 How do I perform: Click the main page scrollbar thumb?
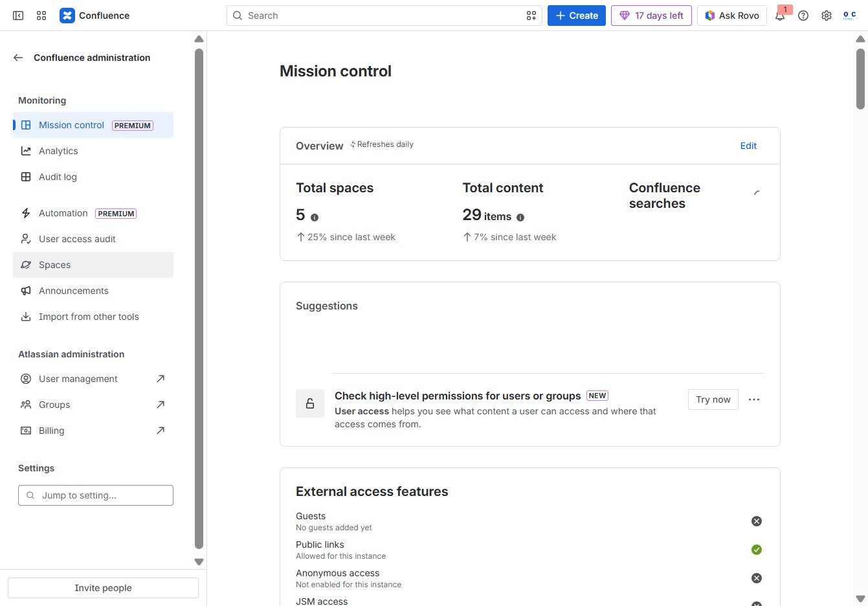(860, 78)
